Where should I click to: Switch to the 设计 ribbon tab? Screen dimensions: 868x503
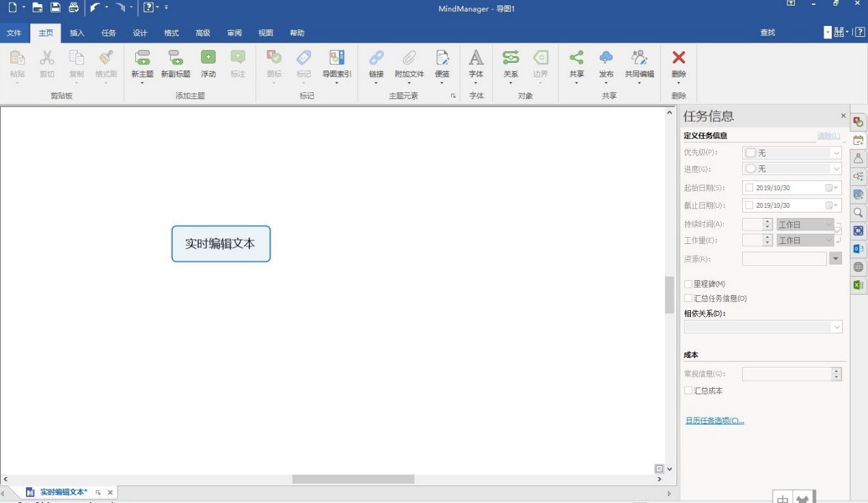(139, 32)
